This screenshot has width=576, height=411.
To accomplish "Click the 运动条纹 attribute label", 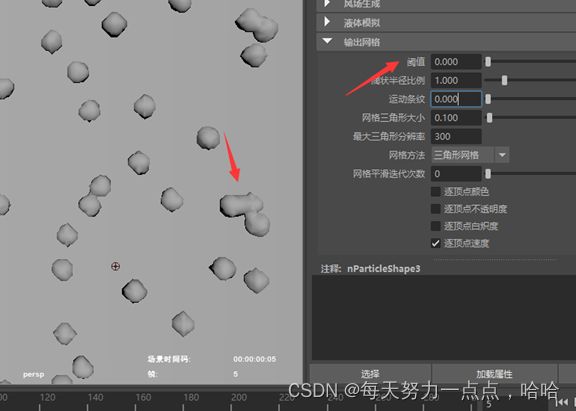I will click(x=407, y=99).
